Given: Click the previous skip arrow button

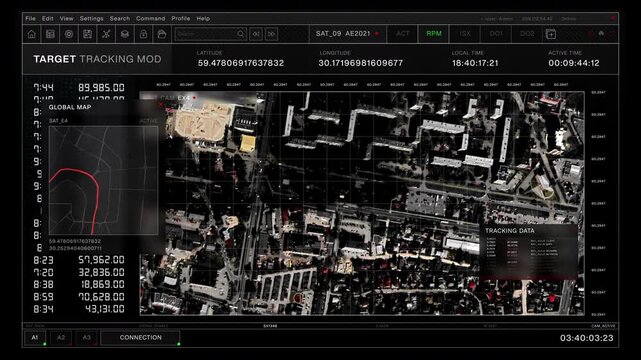Looking at the screenshot, I should point(256,34).
